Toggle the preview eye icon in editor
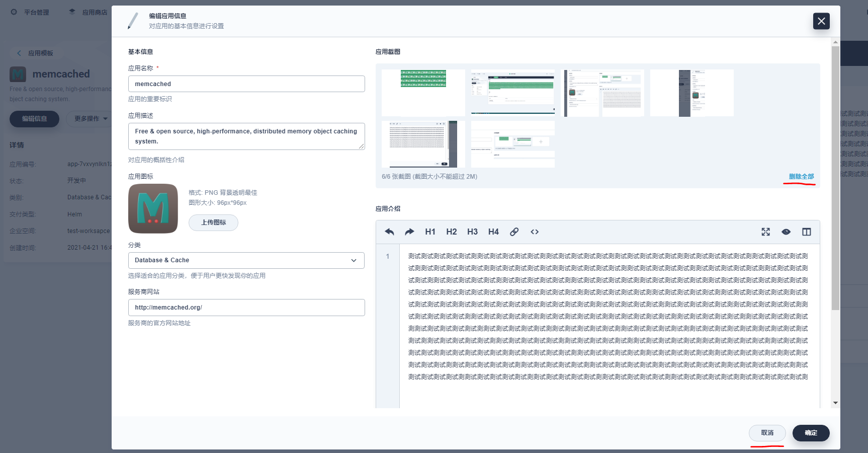868x453 pixels. (786, 232)
